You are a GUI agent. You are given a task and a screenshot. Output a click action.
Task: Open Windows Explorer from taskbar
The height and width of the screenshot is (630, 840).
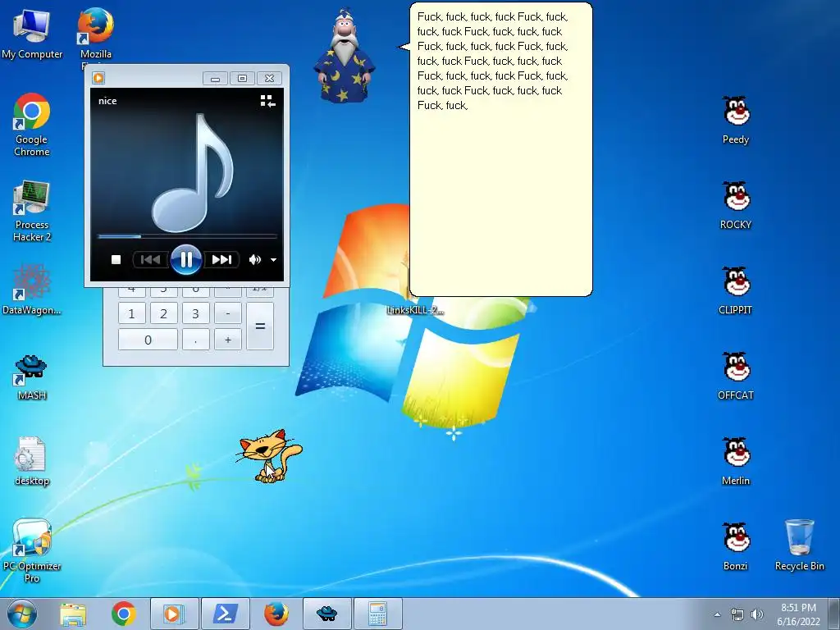[x=73, y=614]
